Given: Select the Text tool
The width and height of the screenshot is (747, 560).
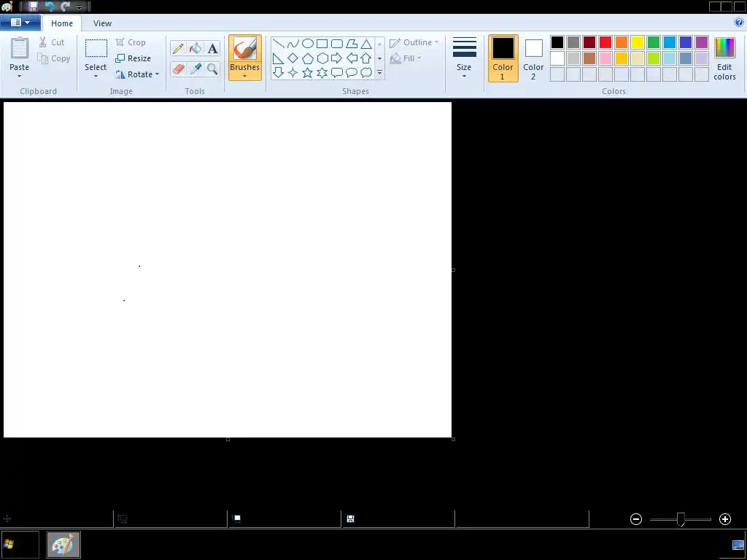Looking at the screenshot, I should click(x=212, y=48).
